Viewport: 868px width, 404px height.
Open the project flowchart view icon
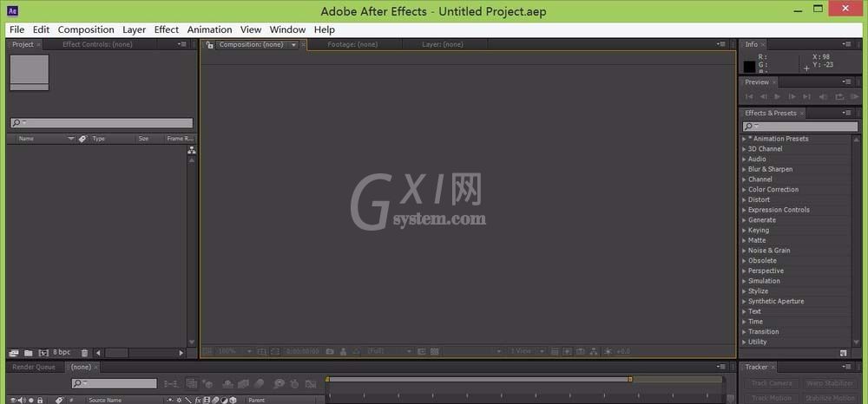192,150
